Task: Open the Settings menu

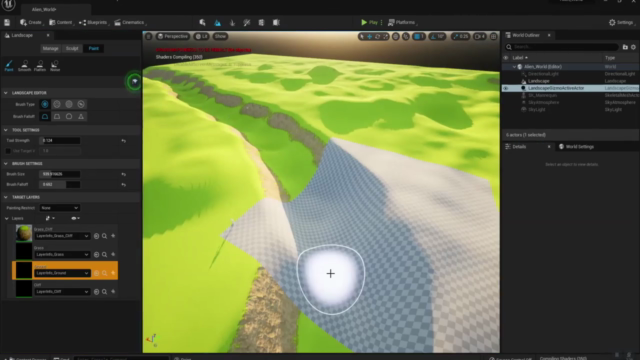Action: tap(621, 22)
